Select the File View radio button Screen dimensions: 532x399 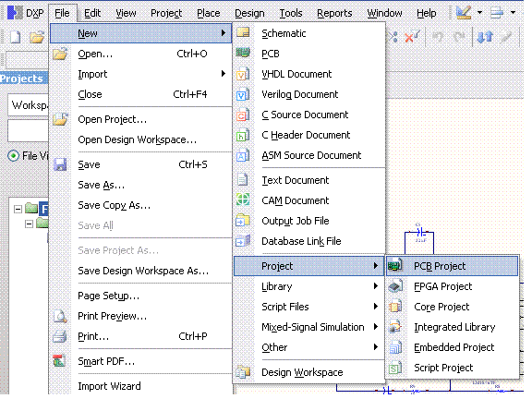(13, 156)
